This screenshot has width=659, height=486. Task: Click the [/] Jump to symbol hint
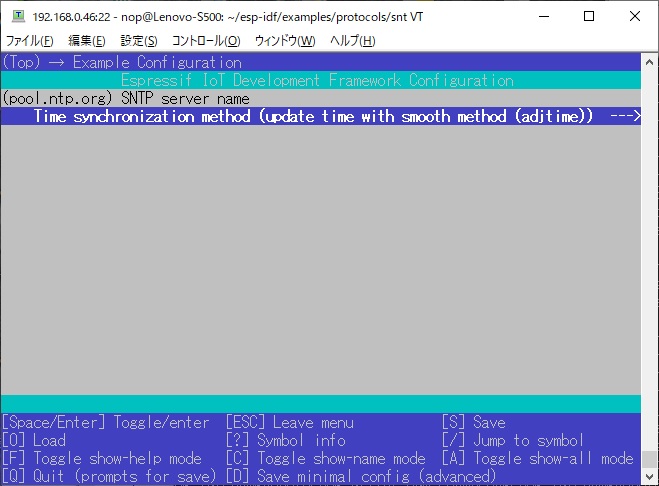click(x=513, y=440)
